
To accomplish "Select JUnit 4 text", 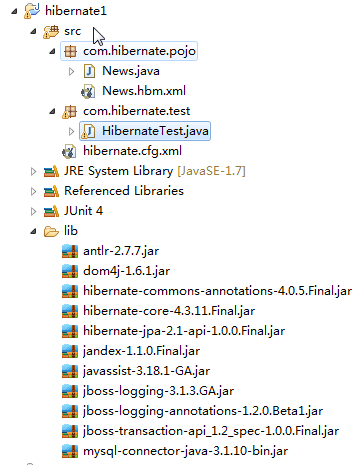I will (x=83, y=211).
